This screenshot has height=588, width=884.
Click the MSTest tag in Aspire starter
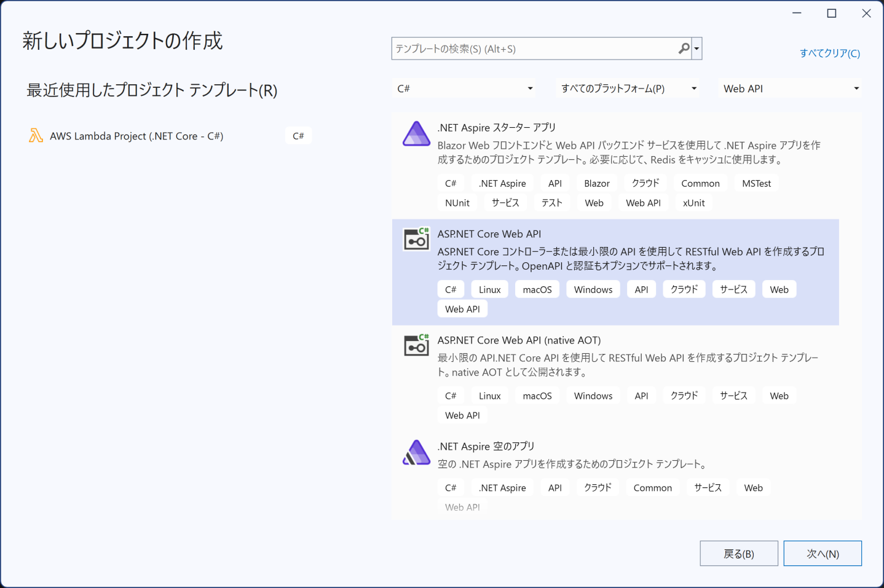click(756, 183)
